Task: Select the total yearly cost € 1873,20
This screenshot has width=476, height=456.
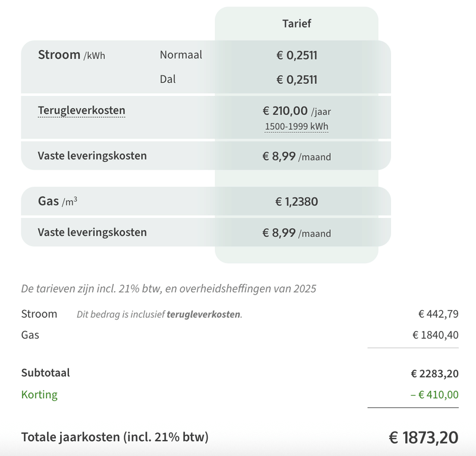Action: coord(424,438)
